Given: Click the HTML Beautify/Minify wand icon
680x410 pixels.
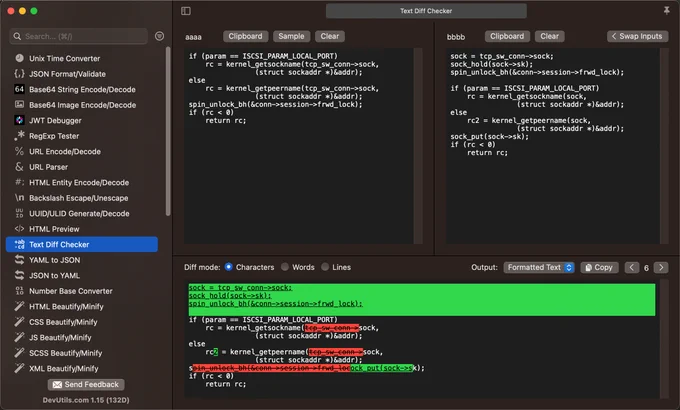Looking at the screenshot, I should pyautogui.click(x=19, y=306).
